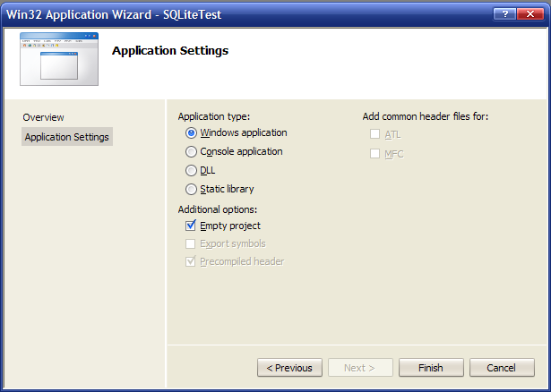Select the DLL application type
This screenshot has width=551, height=392.
pos(191,171)
